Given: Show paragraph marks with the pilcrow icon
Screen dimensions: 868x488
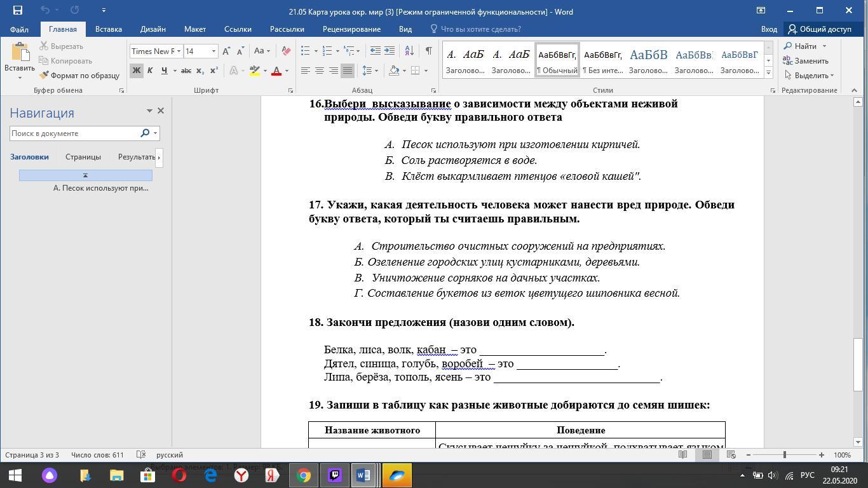Looking at the screenshot, I should pyautogui.click(x=429, y=51).
